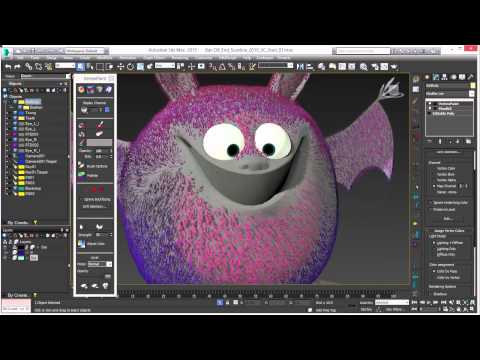480x360 pixels.
Task: Click the Align tool icon
Action: coord(310,67)
